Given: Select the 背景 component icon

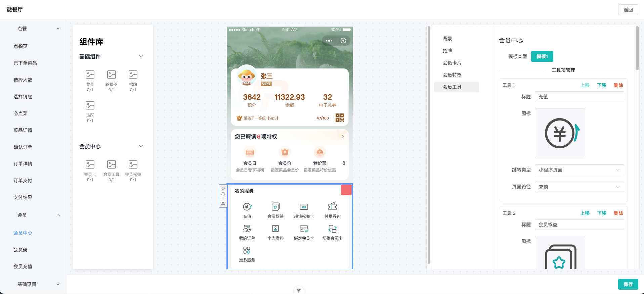Looking at the screenshot, I should [90, 75].
